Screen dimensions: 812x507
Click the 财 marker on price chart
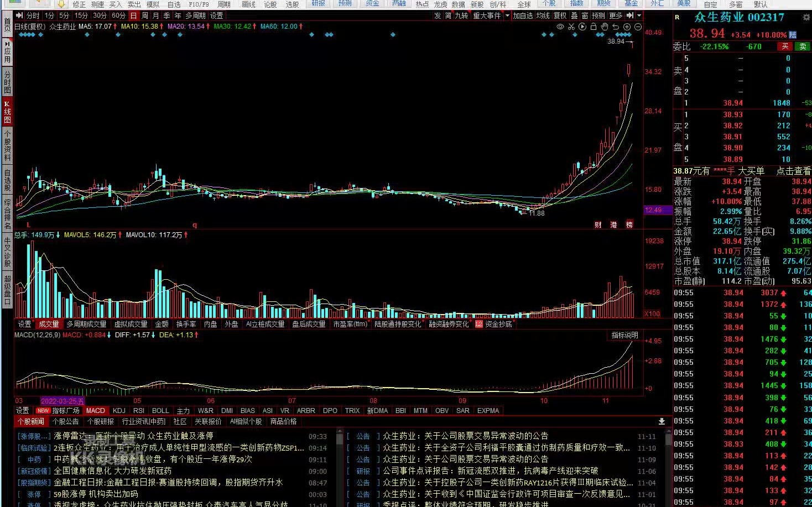point(598,224)
